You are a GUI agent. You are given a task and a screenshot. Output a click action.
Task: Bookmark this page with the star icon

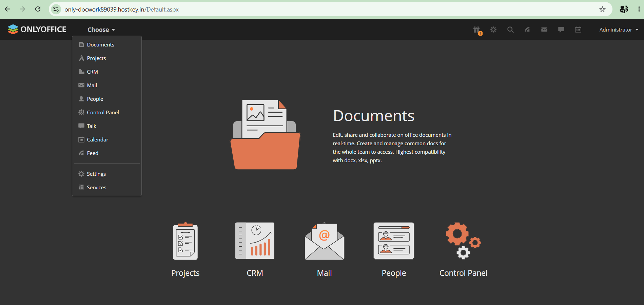point(603,9)
